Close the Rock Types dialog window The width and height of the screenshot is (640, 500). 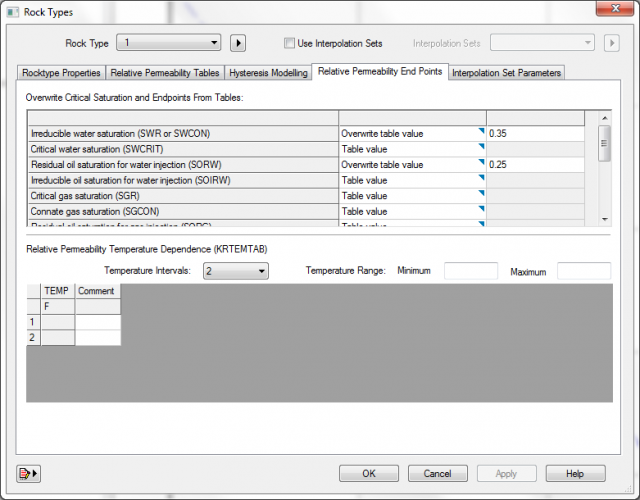click(610, 11)
